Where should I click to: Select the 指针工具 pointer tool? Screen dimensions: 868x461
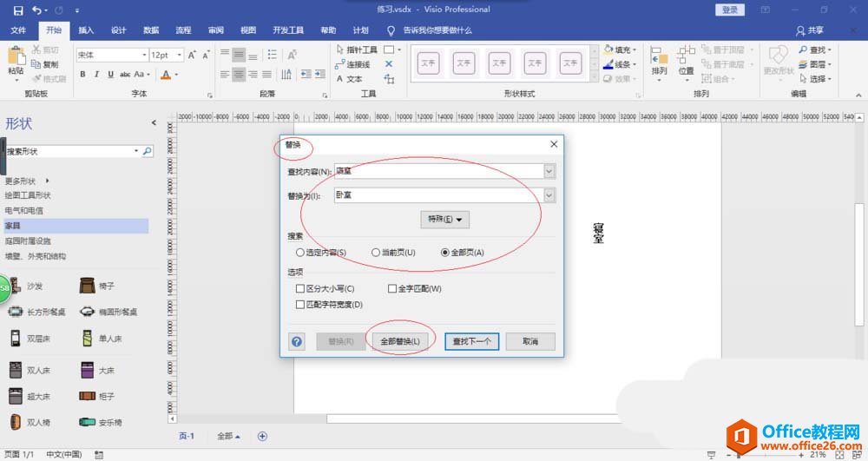tap(357, 50)
